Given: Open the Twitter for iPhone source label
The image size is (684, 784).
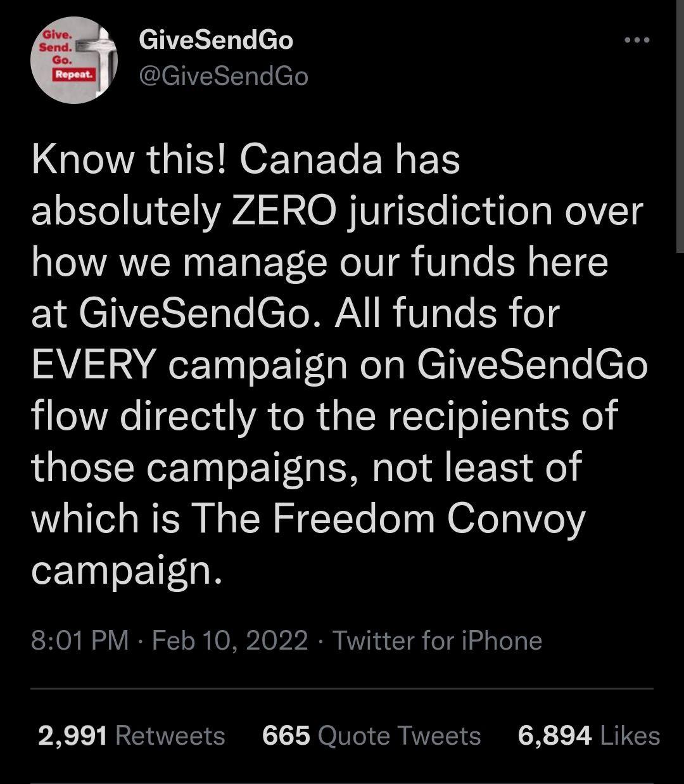Looking at the screenshot, I should click(x=437, y=640).
